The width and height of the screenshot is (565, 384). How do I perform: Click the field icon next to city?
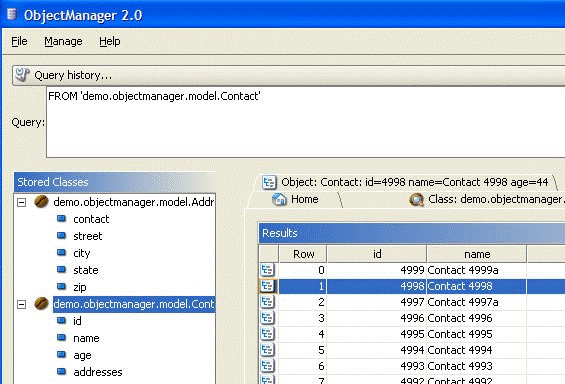click(x=62, y=252)
